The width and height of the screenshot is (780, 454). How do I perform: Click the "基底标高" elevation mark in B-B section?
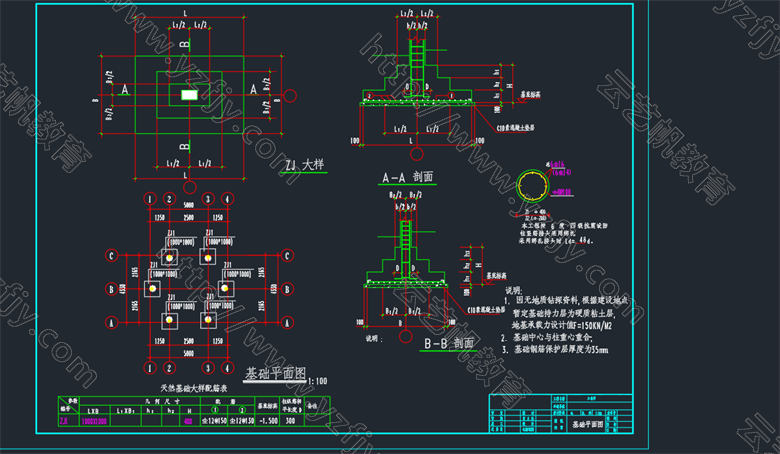pos(496,275)
